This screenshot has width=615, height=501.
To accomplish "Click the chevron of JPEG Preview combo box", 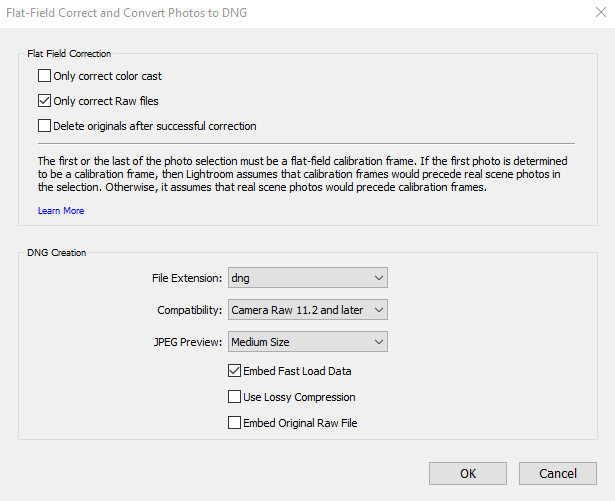I will pyautogui.click(x=378, y=341).
